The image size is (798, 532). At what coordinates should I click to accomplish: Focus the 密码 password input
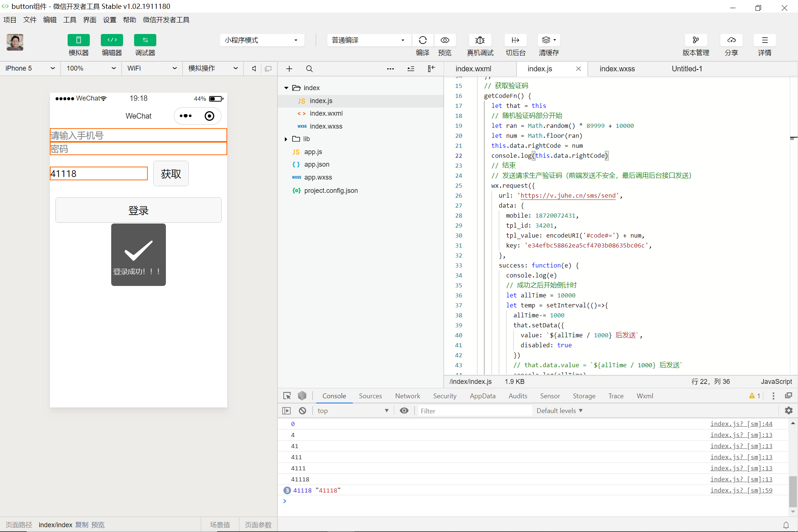(139, 149)
